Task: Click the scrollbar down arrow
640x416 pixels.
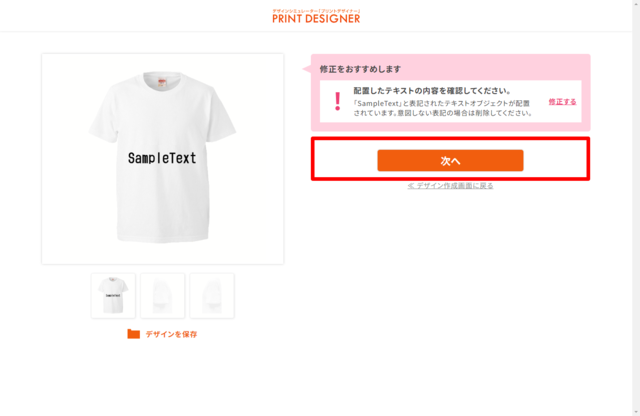Action: (636, 412)
